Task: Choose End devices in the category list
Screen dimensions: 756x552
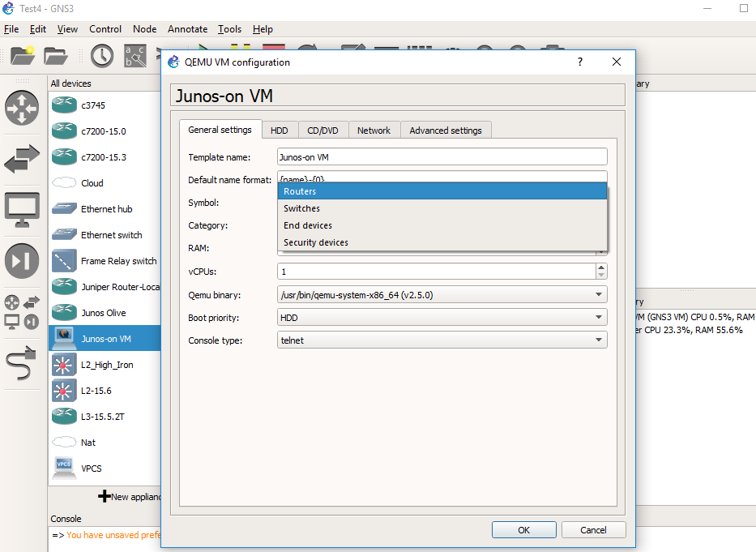Action: [442, 225]
